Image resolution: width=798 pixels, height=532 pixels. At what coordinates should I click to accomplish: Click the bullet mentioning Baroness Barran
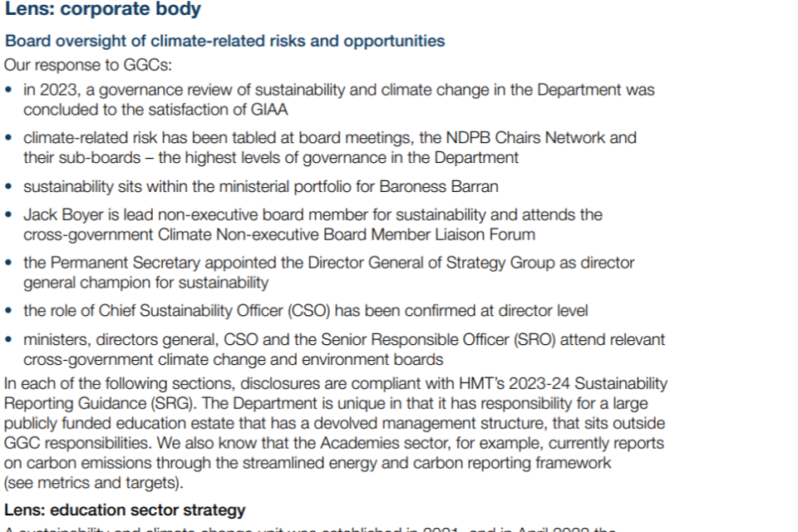260,186
